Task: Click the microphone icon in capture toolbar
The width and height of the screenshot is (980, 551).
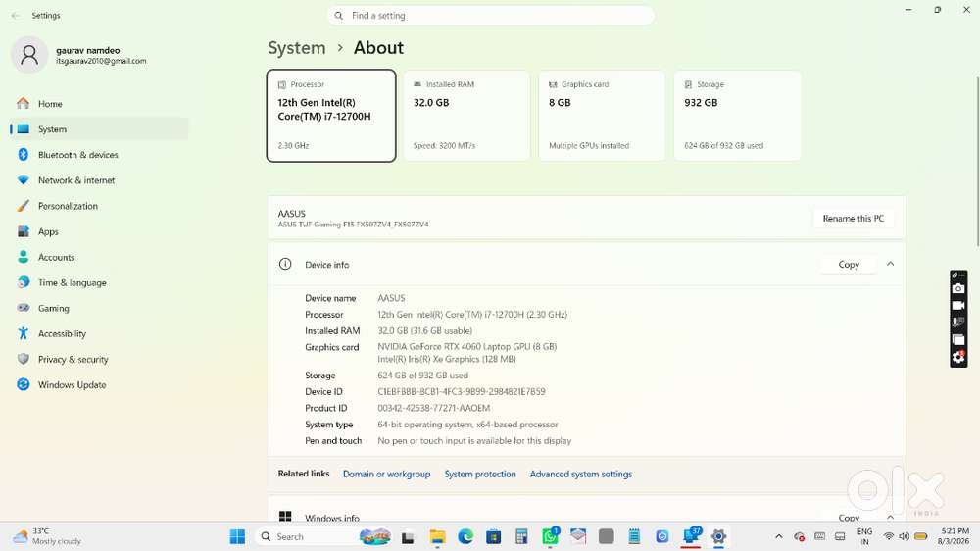Action: 958,323
